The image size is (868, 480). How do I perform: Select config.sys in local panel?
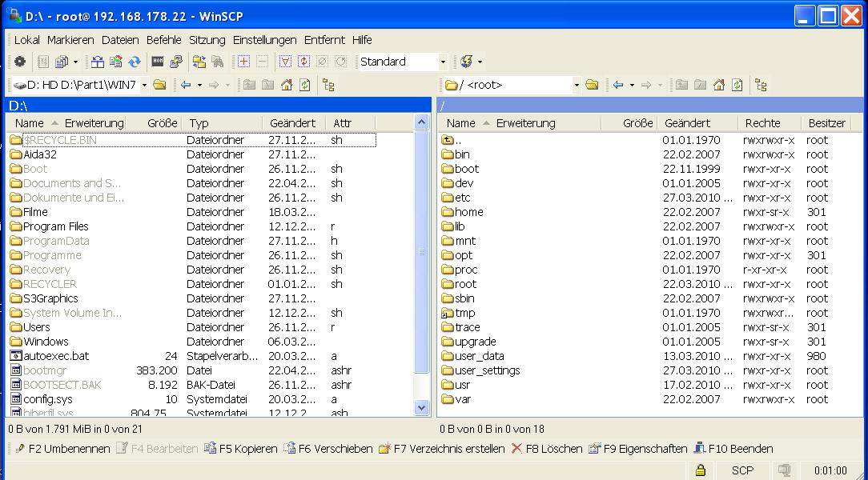[41, 398]
